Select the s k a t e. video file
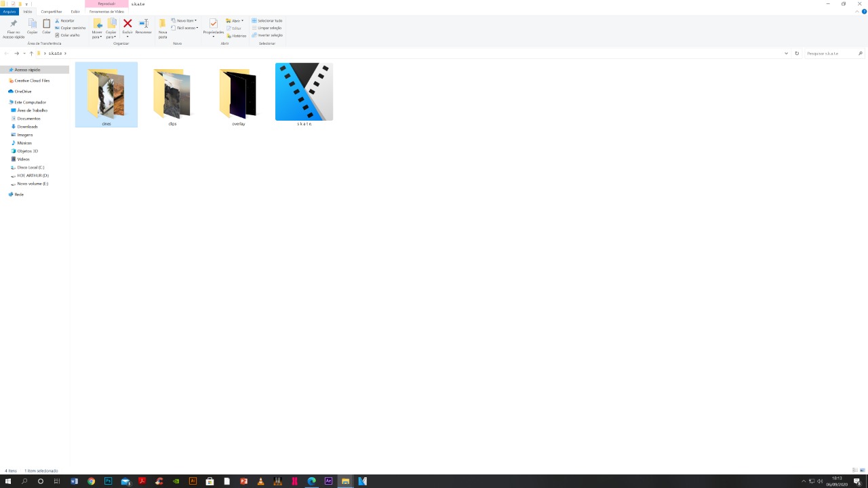Screen dimensions: 868x488 304,95
